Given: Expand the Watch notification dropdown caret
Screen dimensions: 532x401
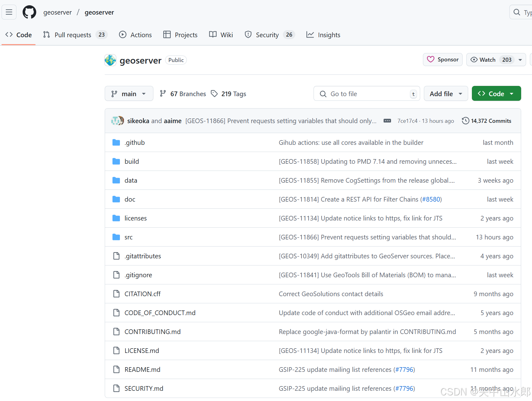Looking at the screenshot, I should (x=520, y=60).
